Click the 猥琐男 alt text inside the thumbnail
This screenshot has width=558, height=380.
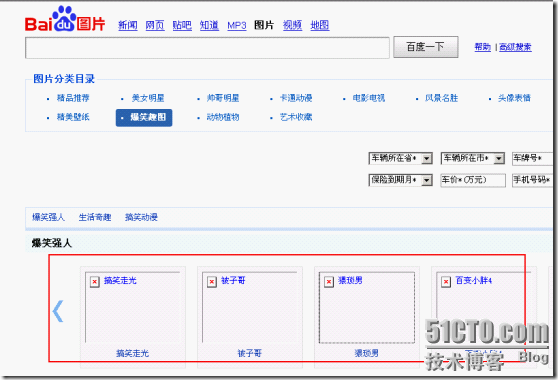point(351,281)
